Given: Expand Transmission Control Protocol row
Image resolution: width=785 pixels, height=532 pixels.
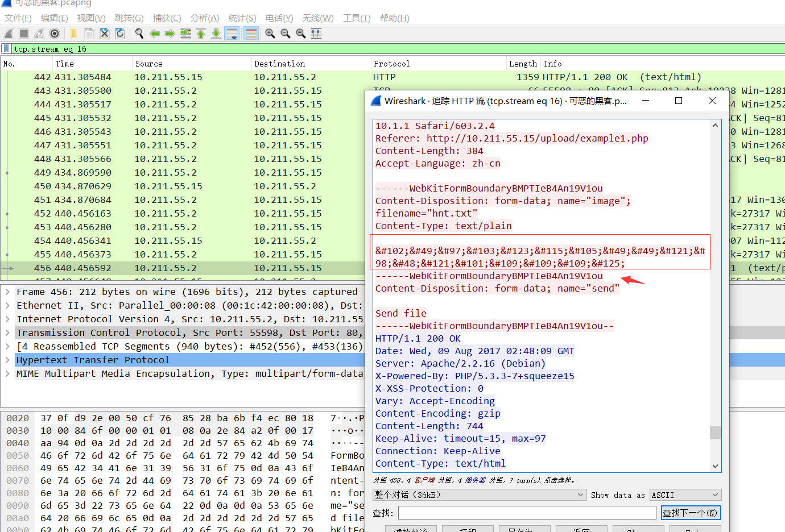Looking at the screenshot, I should [x=7, y=332].
